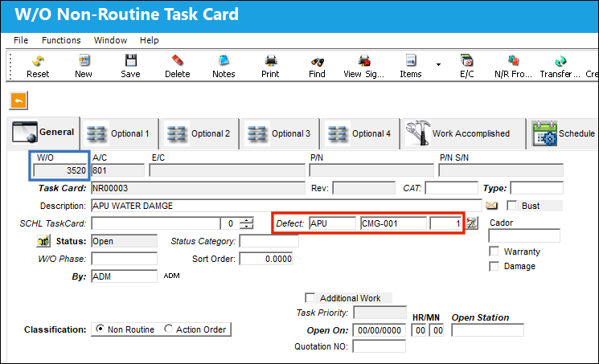Click the P/N input field
Viewport: 599px width, 364px height.
click(x=371, y=170)
